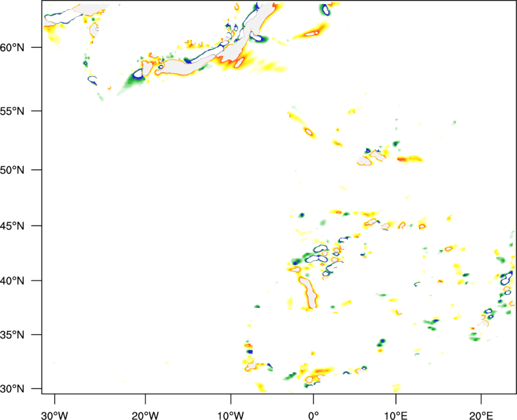Click the 40°N latitude label
Screen dimensions: 517x420
pos(12,281)
